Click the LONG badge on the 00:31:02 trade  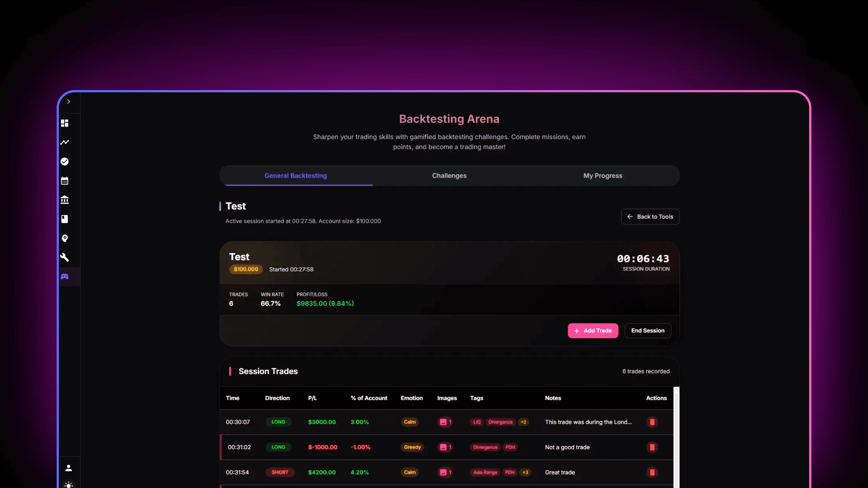278,447
